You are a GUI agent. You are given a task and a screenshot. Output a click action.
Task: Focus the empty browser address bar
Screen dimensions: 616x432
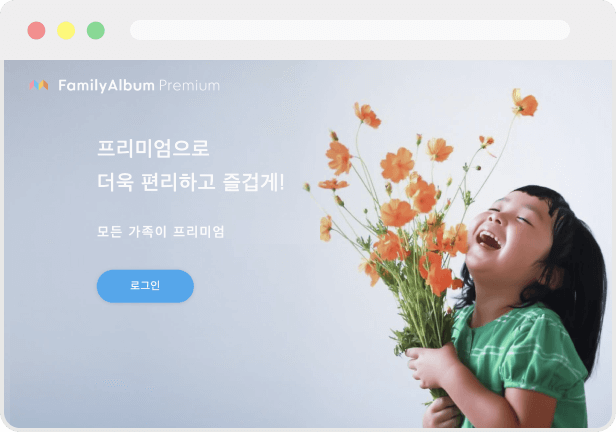(350, 30)
